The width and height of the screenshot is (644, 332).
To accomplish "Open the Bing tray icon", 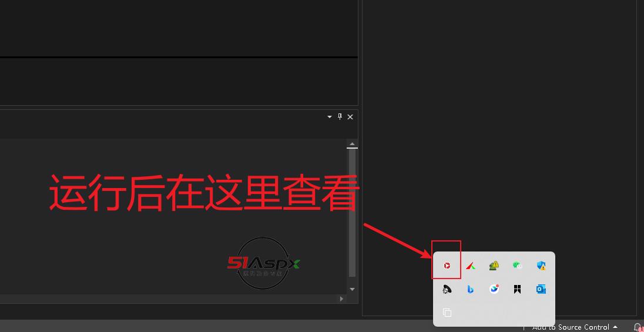I will coord(471,289).
